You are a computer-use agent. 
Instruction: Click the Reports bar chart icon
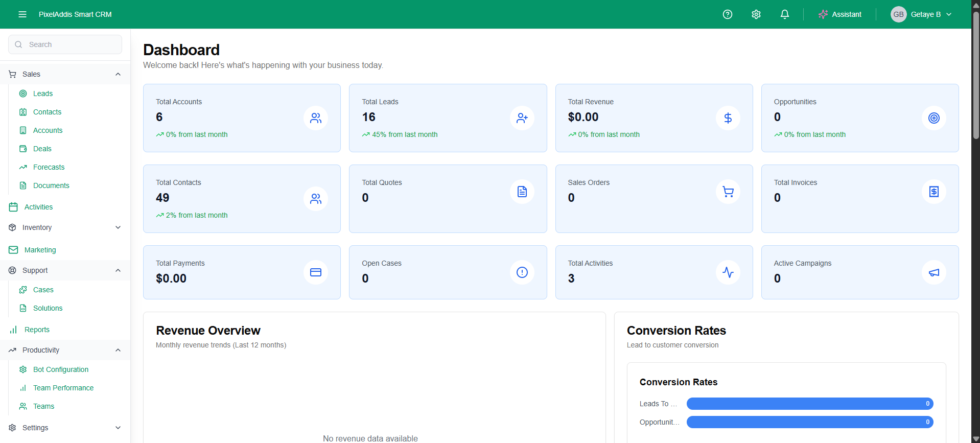tap(13, 330)
